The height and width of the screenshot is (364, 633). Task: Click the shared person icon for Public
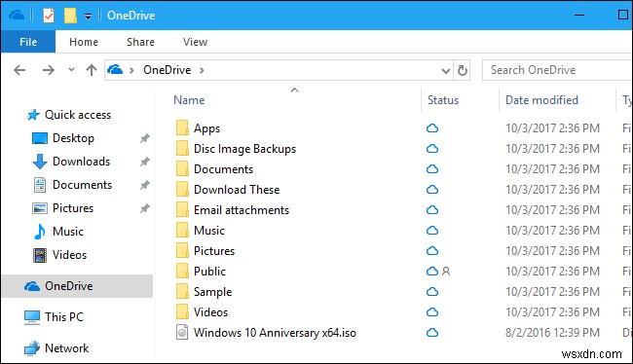pyautogui.click(x=446, y=272)
